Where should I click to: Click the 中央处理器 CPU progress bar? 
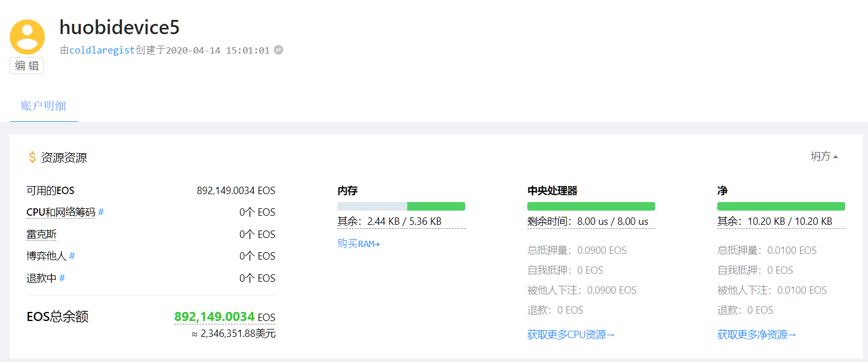tap(591, 206)
